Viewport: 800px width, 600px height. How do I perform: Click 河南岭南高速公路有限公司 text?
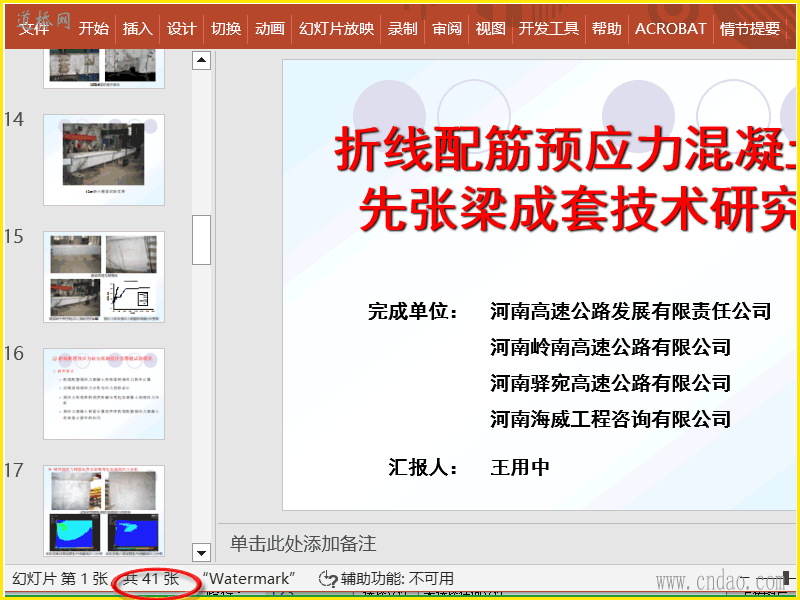point(610,347)
